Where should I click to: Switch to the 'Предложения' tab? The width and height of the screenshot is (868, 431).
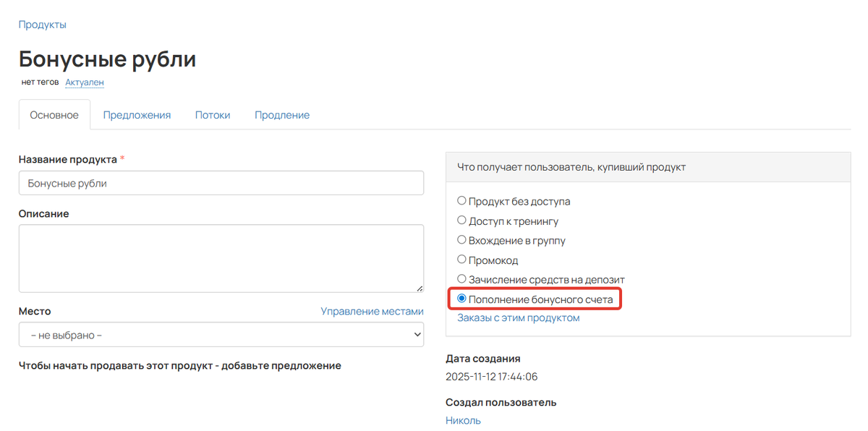click(x=137, y=114)
